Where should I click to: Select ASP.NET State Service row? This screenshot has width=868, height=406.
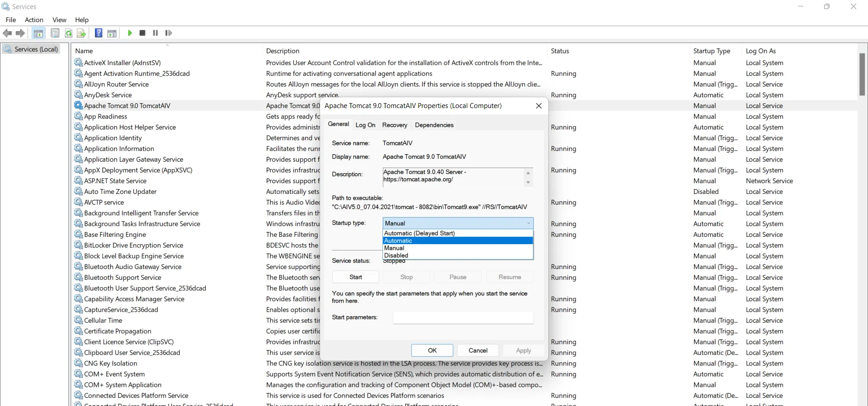click(465, 181)
